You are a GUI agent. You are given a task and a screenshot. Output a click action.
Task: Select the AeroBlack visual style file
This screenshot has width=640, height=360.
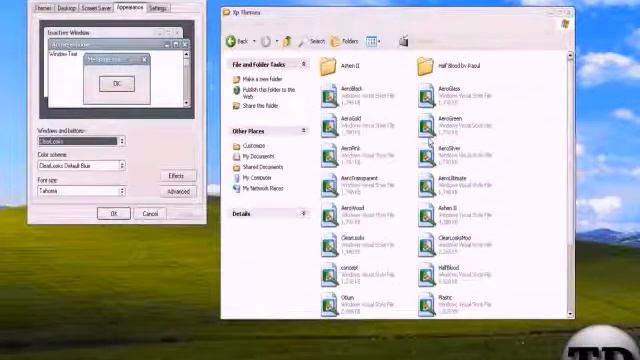[x=358, y=96]
